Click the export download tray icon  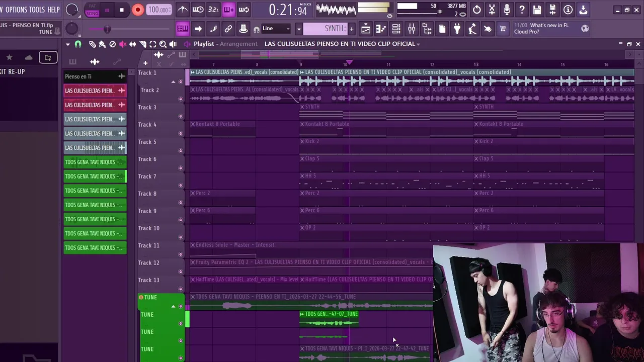click(583, 10)
